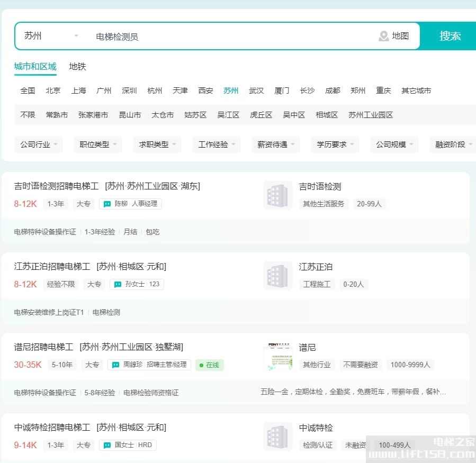476x463 pixels.
Task: Select 北京 in the city list
Action: (53, 90)
